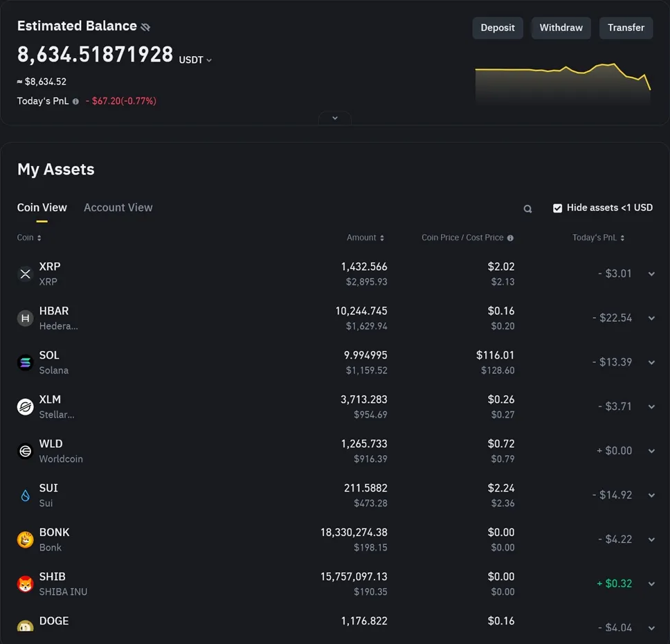670x644 pixels.
Task: Click the My Assets heading
Action: pyautogui.click(x=55, y=170)
